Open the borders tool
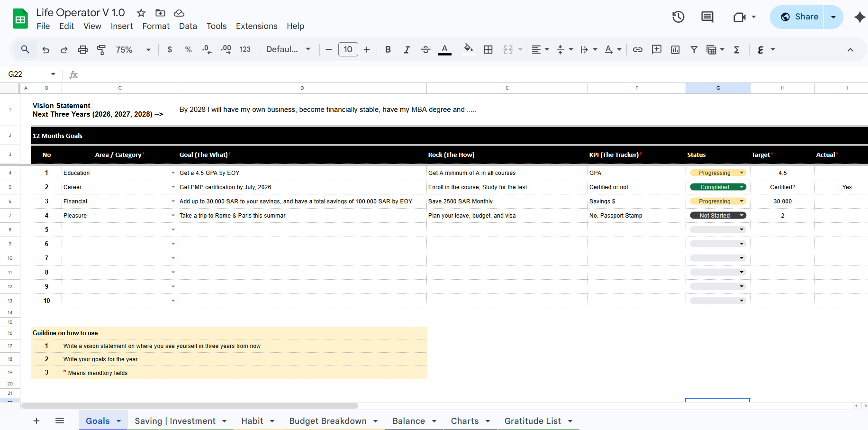The width and height of the screenshot is (868, 430). tap(488, 50)
